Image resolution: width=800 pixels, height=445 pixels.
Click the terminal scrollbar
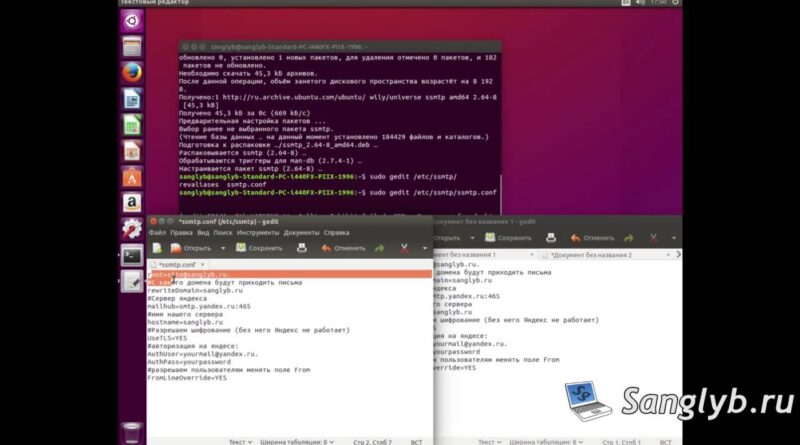tap(501, 195)
